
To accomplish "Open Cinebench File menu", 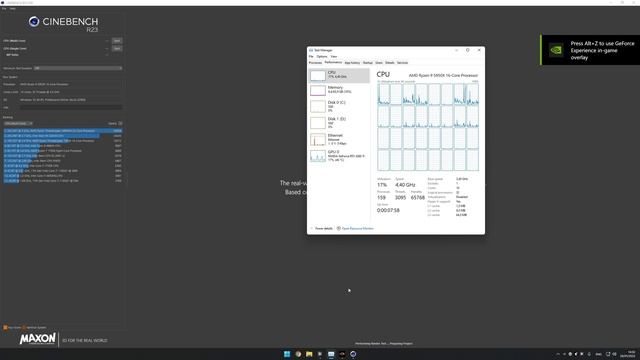I will (4, 9).
